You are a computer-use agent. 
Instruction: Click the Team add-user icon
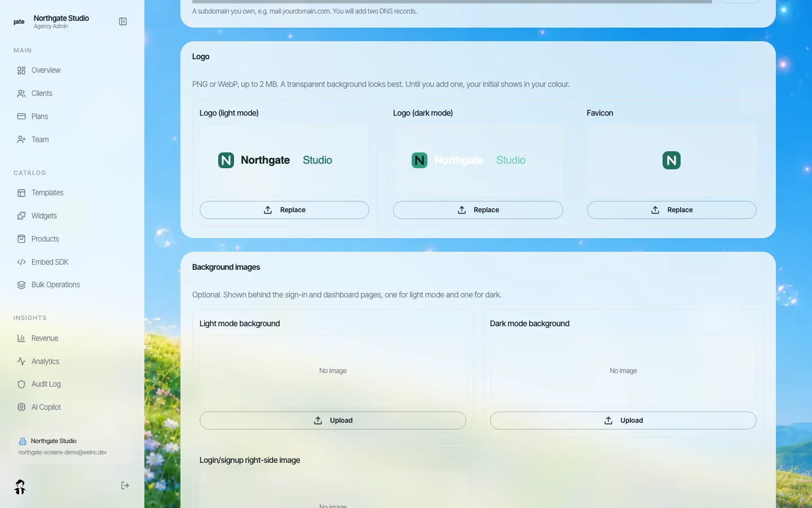(21, 140)
